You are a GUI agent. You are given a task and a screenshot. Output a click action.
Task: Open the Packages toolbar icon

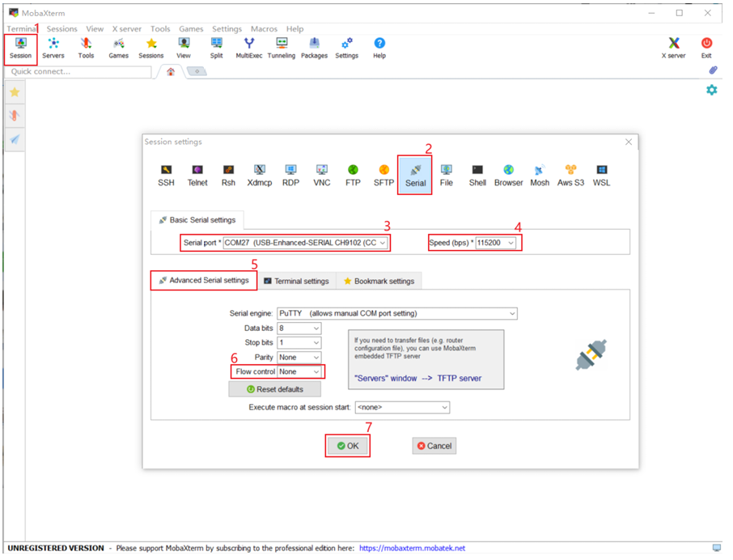pyautogui.click(x=314, y=49)
